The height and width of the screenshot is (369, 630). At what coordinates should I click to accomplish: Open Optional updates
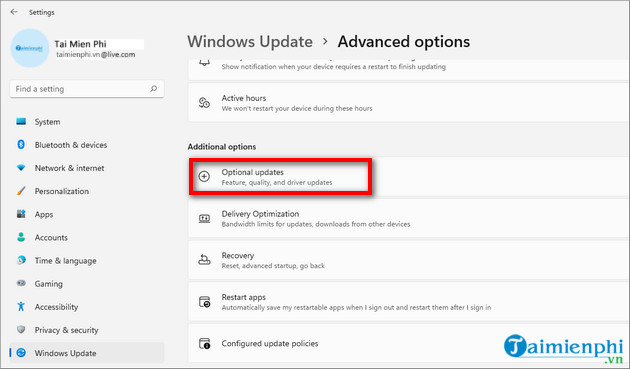pos(409,177)
